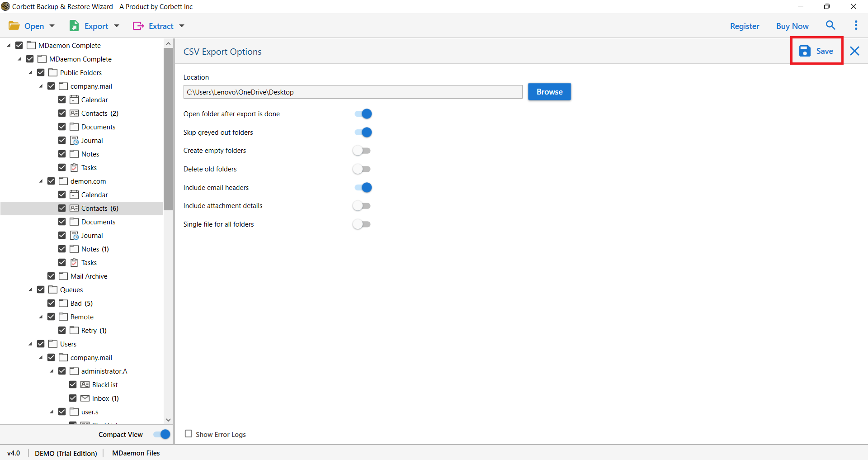The height and width of the screenshot is (460, 868).
Task: Toggle the Compact View switch
Action: (x=161, y=434)
